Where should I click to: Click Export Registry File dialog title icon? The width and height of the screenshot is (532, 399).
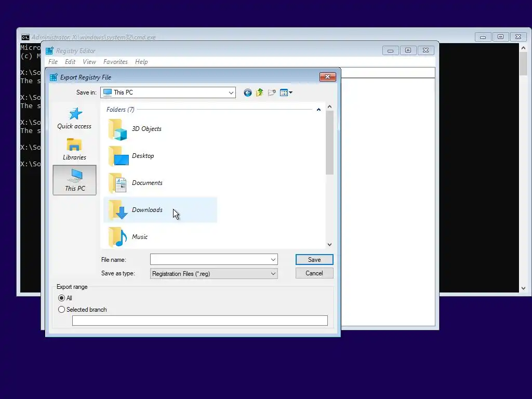54,77
